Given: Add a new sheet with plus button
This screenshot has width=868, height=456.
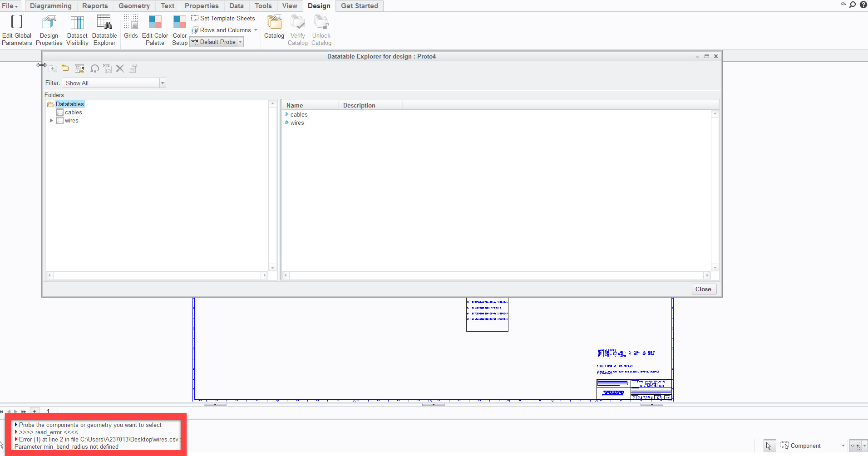Looking at the screenshot, I should pyautogui.click(x=35, y=411).
